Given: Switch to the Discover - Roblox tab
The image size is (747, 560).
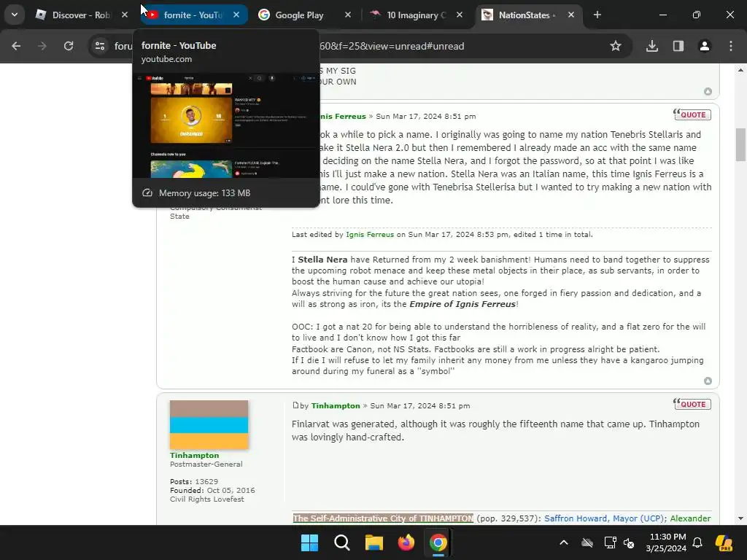Looking at the screenshot, I should tap(82, 15).
